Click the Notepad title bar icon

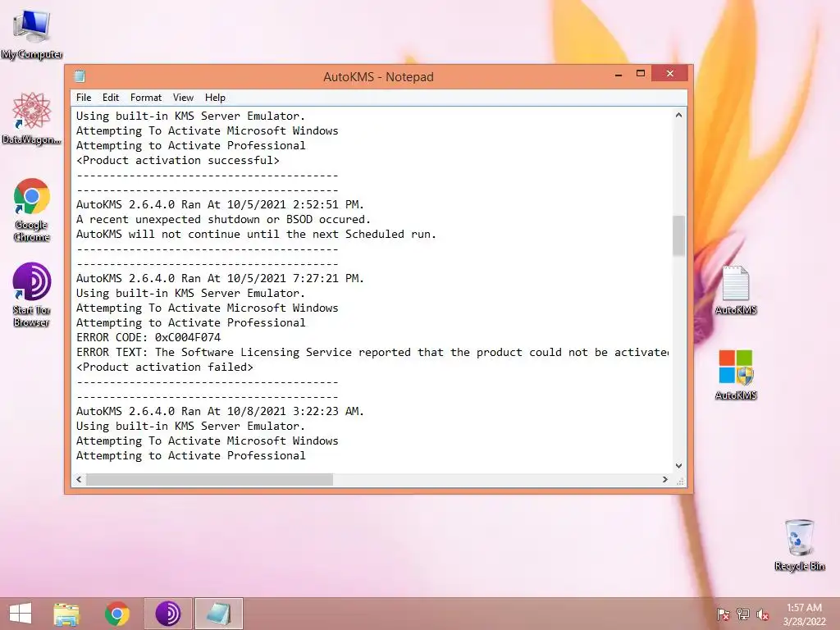[80, 76]
